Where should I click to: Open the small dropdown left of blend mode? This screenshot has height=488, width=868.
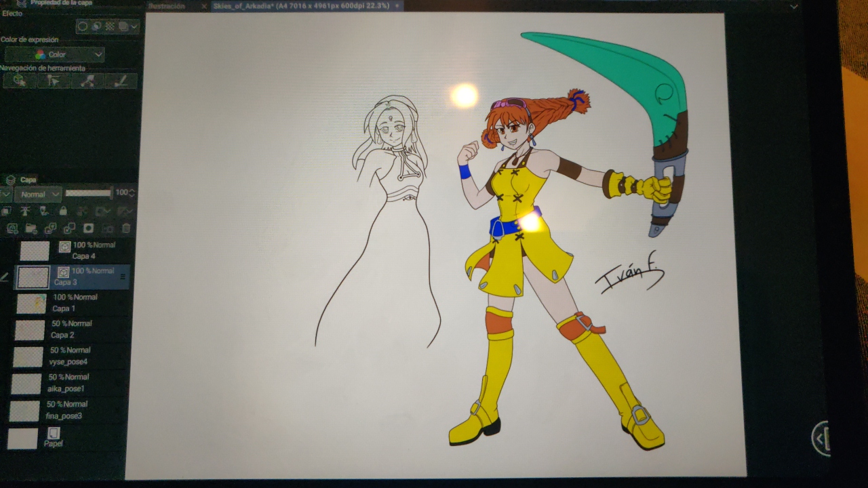pyautogui.click(x=5, y=195)
